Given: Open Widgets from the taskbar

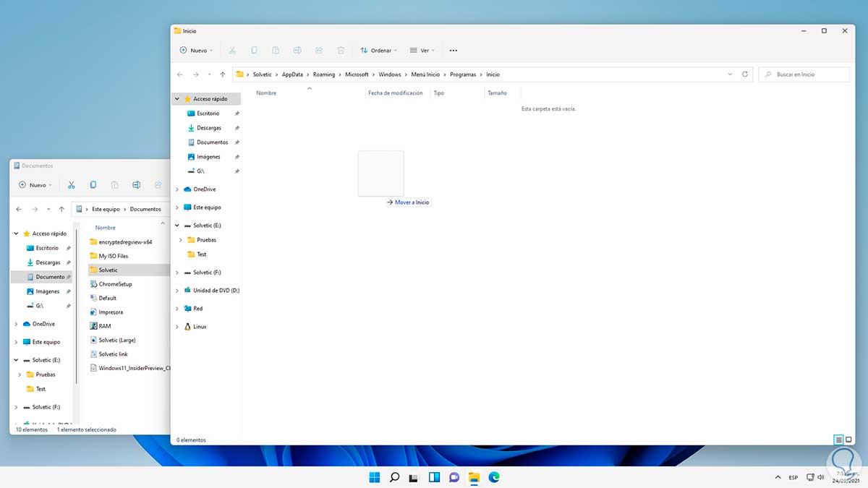Looking at the screenshot, I should pos(434,477).
